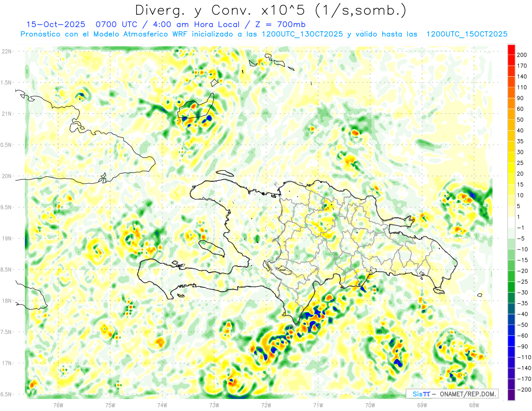Click the 170 value on the color scale
This screenshot has width=532, height=411.
point(522,66)
